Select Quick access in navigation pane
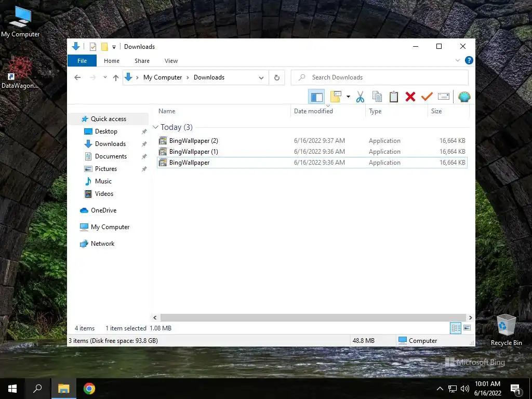532x399 pixels. [108, 119]
